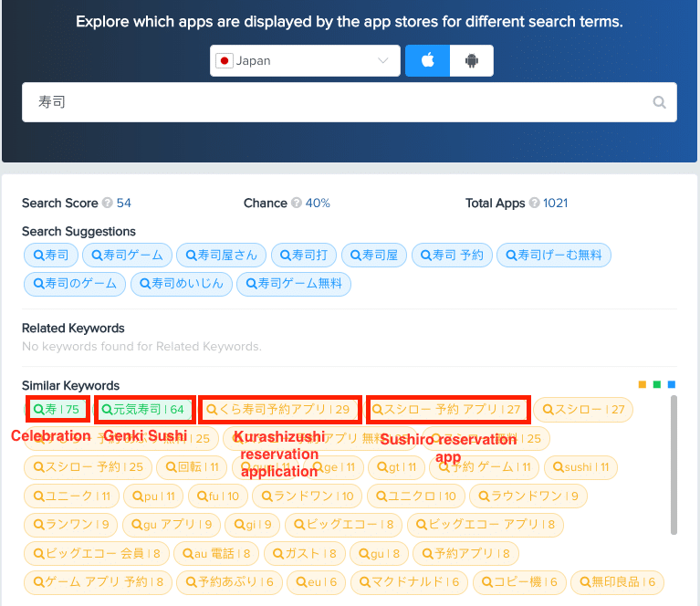Image resolution: width=700 pixels, height=606 pixels.
Task: Click the orange legend color square
Action: click(643, 384)
